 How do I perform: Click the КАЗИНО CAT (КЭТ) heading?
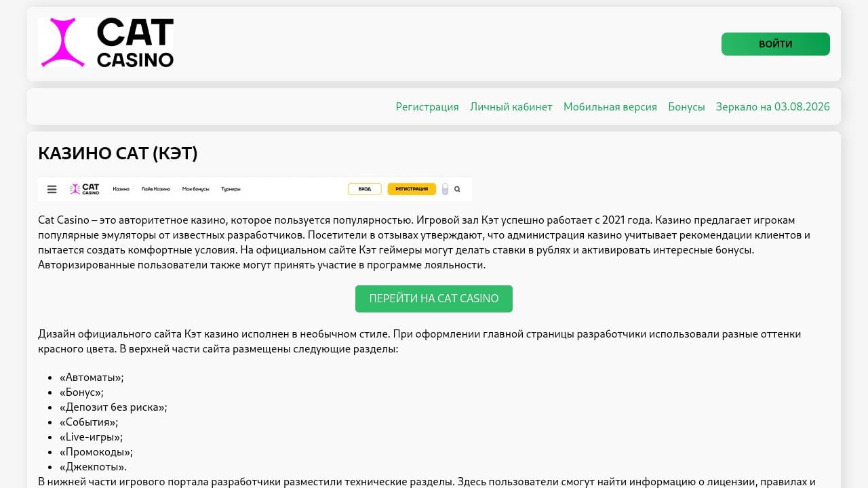click(x=118, y=154)
